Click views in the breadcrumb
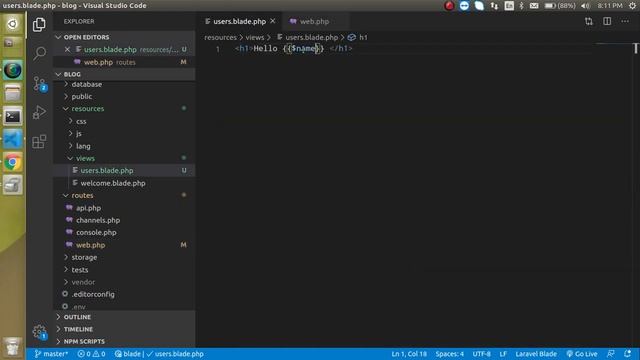 tap(255, 37)
